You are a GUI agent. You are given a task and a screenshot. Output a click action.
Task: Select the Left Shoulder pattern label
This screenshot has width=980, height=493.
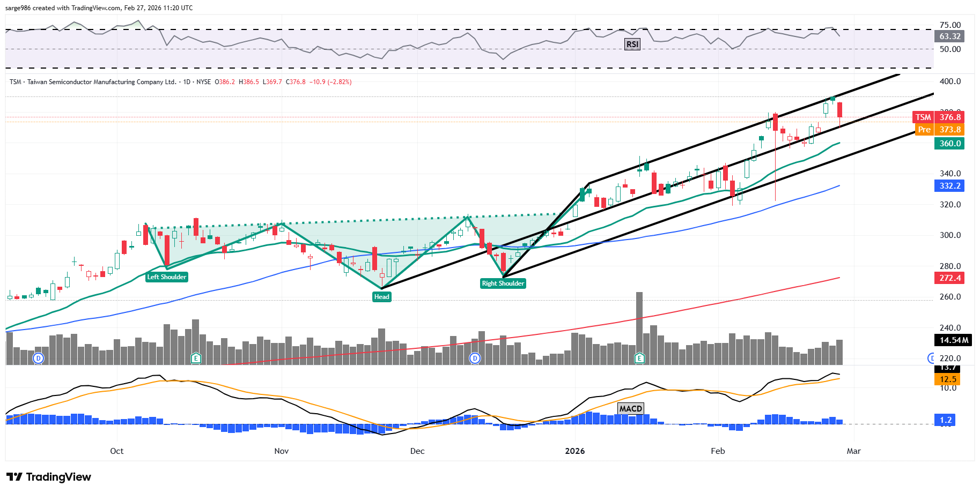(x=166, y=277)
